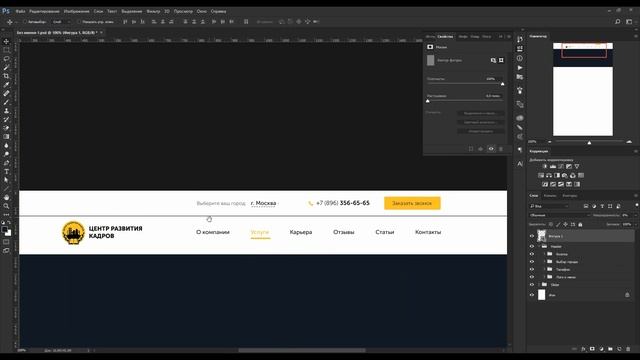Hide the Лого и меню group
Image resolution: width=640 pixels, height=360 pixels.
coord(531,277)
